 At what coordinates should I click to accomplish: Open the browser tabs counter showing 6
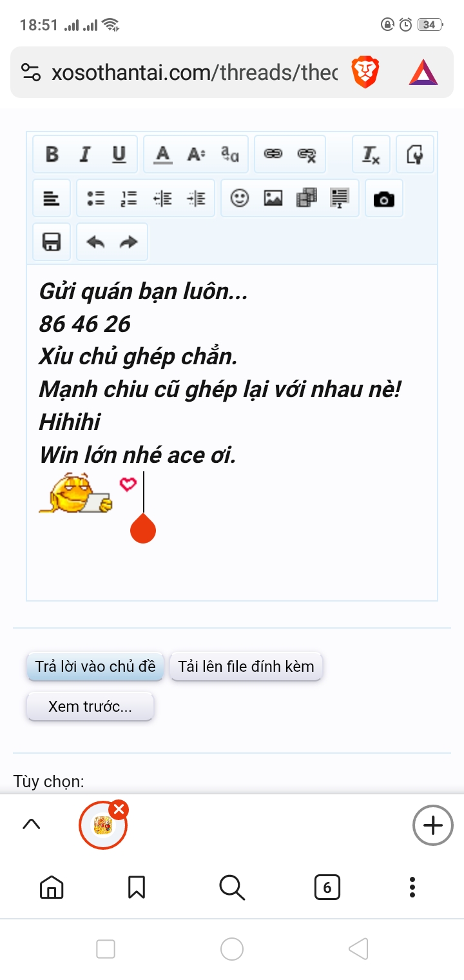[x=327, y=888]
